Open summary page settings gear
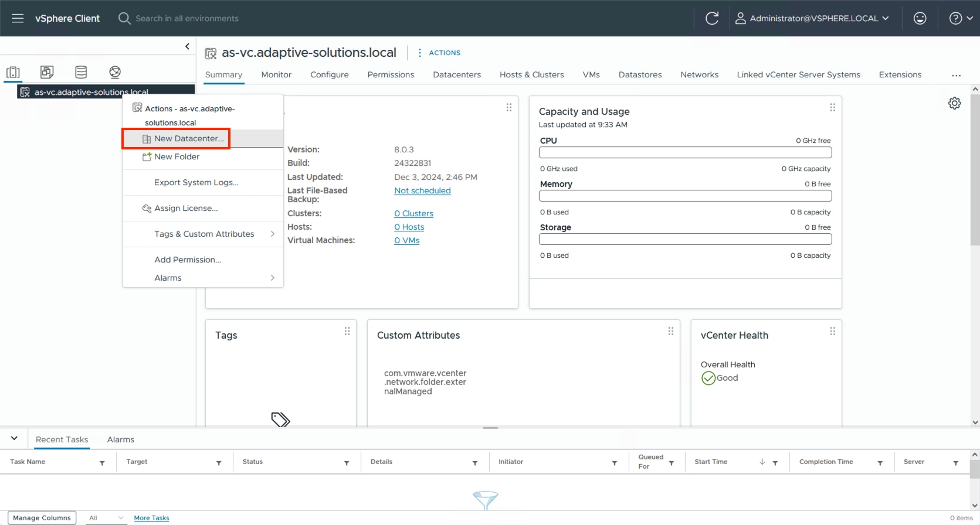980x525 pixels. (x=955, y=103)
